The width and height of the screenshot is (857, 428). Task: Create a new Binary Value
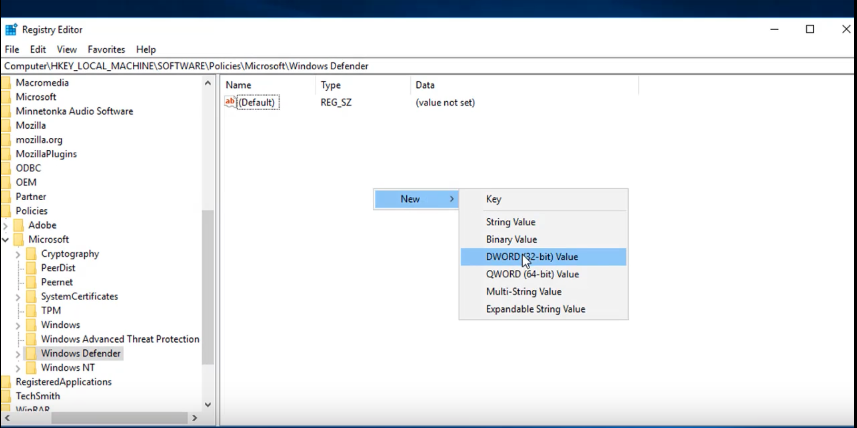[x=543, y=239]
